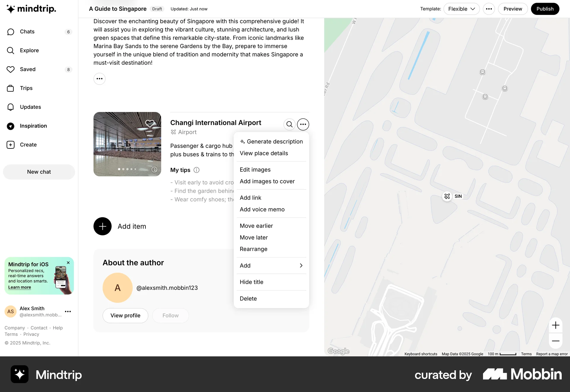Viewport: 570px width, 392px height.
Task: Open the Create section
Action: click(28, 145)
